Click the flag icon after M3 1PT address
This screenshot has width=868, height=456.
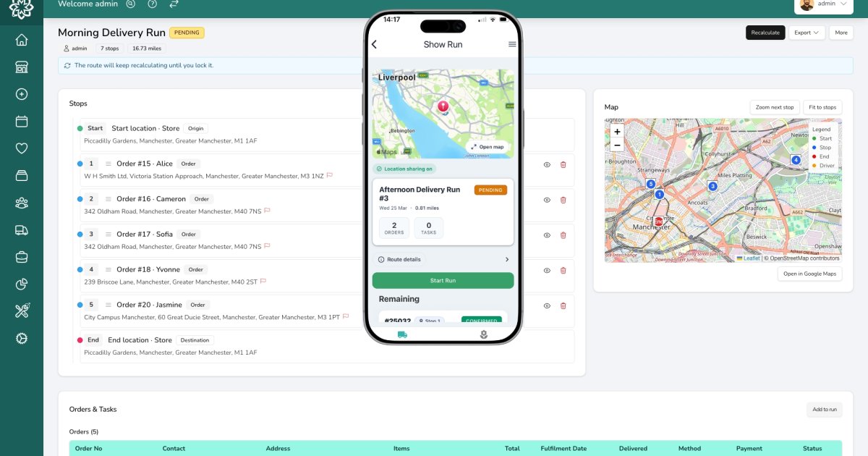coord(346,316)
